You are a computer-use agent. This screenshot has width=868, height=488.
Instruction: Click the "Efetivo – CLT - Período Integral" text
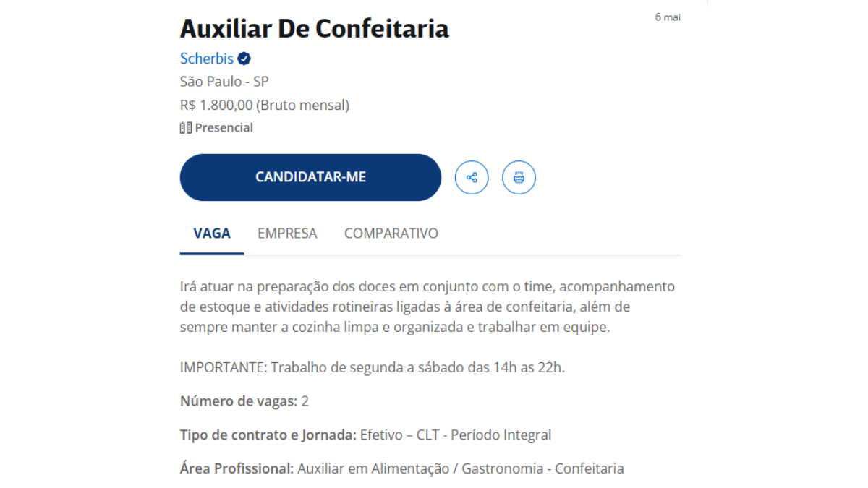pyautogui.click(x=456, y=435)
